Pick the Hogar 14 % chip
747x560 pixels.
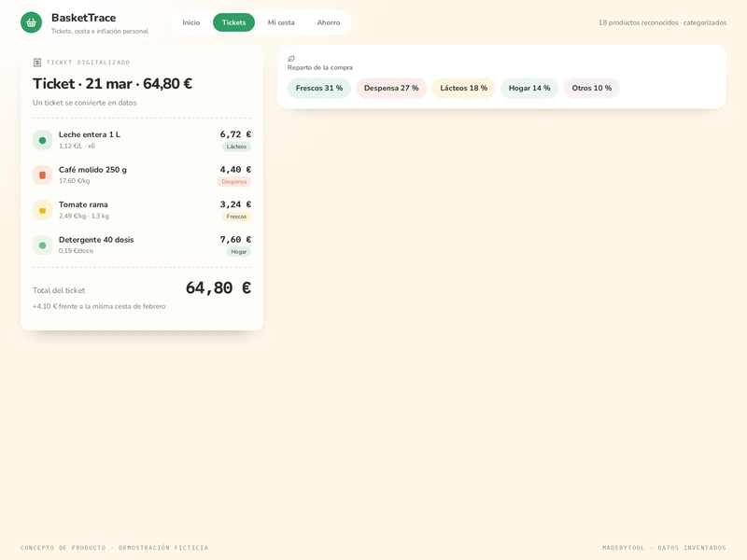click(529, 88)
